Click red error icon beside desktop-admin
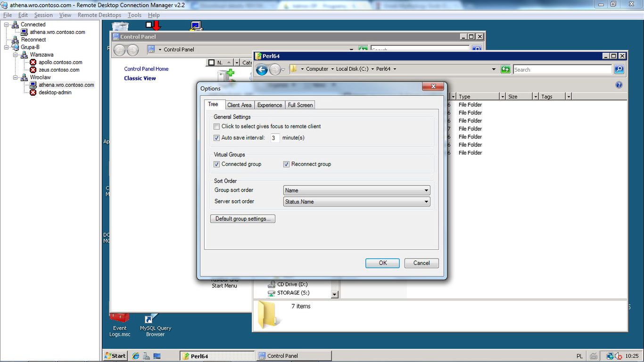Viewport: 644px width, 362px height. tap(33, 92)
